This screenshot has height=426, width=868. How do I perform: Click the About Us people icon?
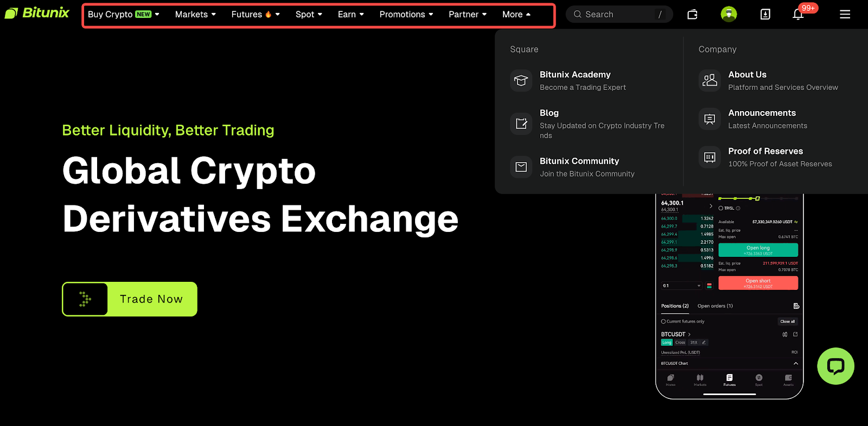(x=710, y=81)
